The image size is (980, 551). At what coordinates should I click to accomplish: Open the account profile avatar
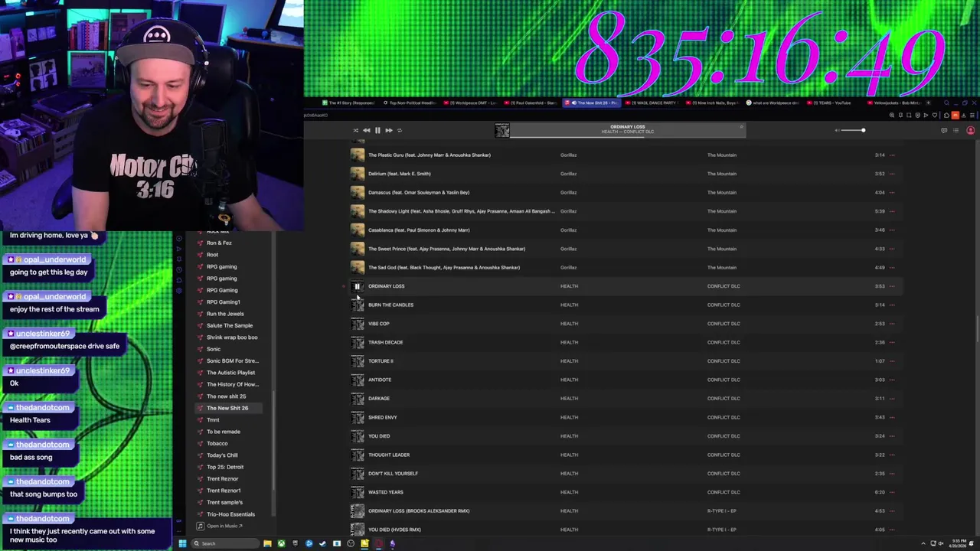point(970,130)
